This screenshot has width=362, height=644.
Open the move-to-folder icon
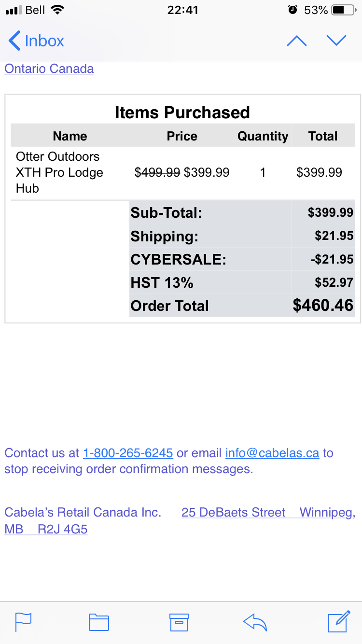click(x=99, y=622)
